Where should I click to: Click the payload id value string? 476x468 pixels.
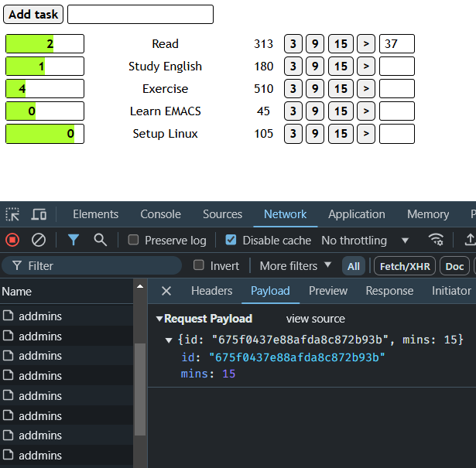[297, 357]
